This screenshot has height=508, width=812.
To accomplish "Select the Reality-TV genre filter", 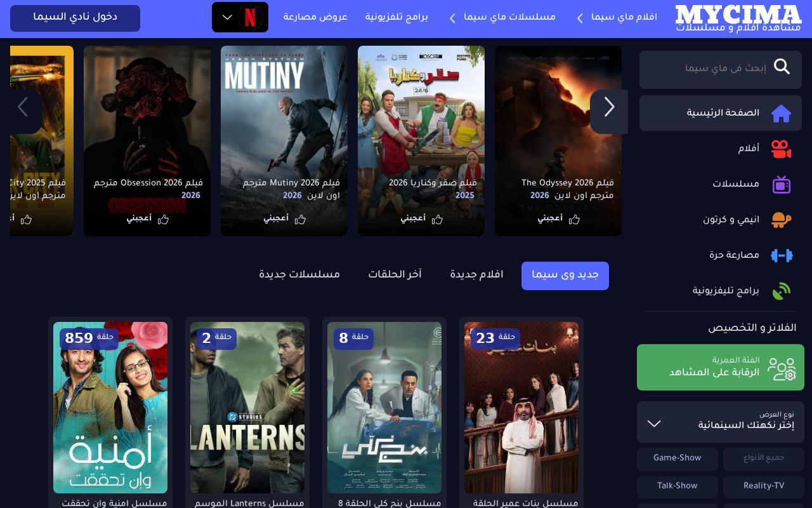I will point(764,486).
